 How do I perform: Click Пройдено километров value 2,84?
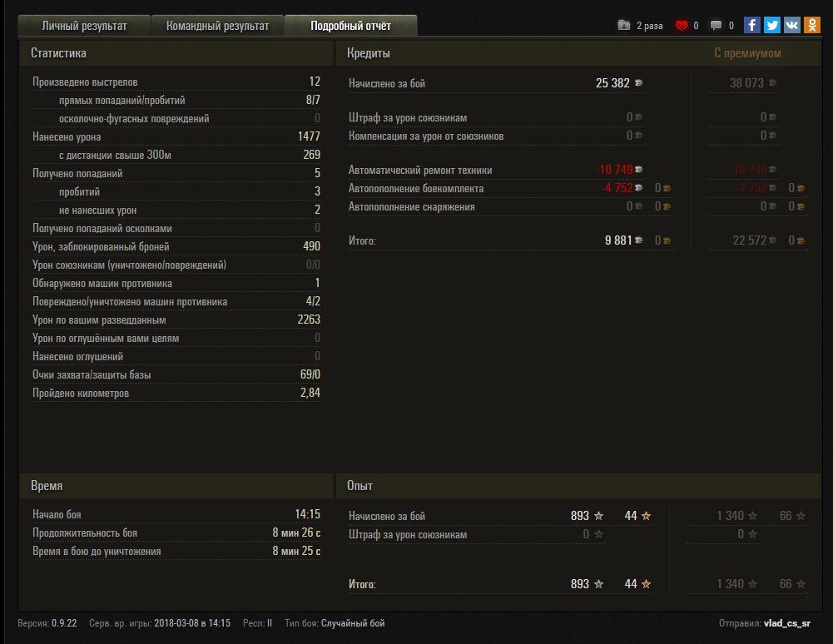pos(310,393)
